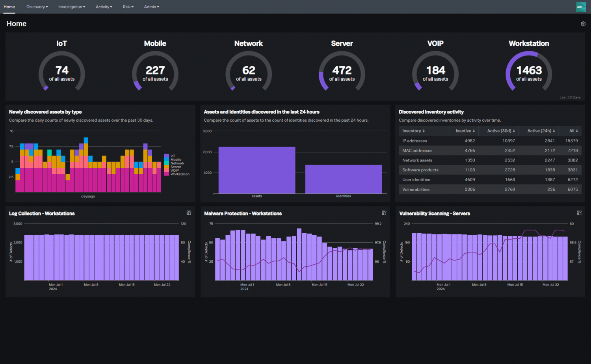This screenshot has height=364, width=591.
Task: Open the Vulnerabilities inventory row
Action: [416, 189]
